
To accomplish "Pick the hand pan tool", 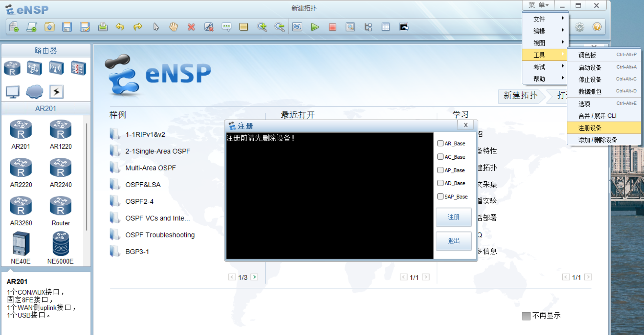I will (173, 27).
